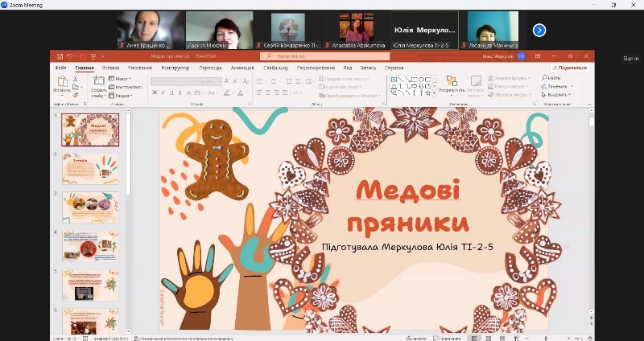Click the Save icon in title bar
The height and width of the screenshot is (341, 644).
pyautogui.click(x=58, y=56)
